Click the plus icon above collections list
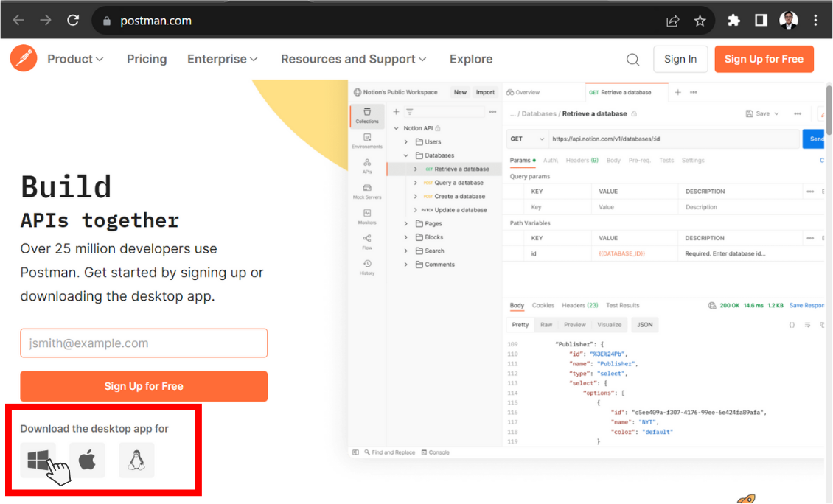 pyautogui.click(x=396, y=111)
